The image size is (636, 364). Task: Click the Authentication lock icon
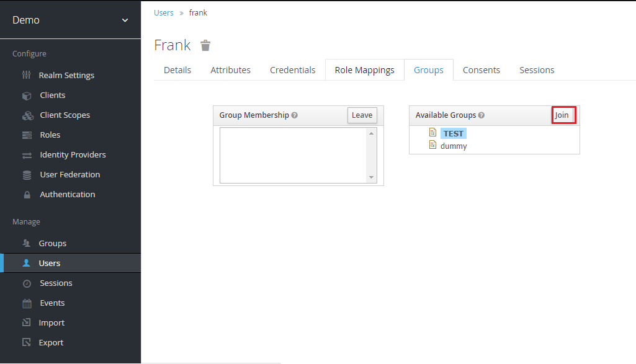(x=27, y=195)
